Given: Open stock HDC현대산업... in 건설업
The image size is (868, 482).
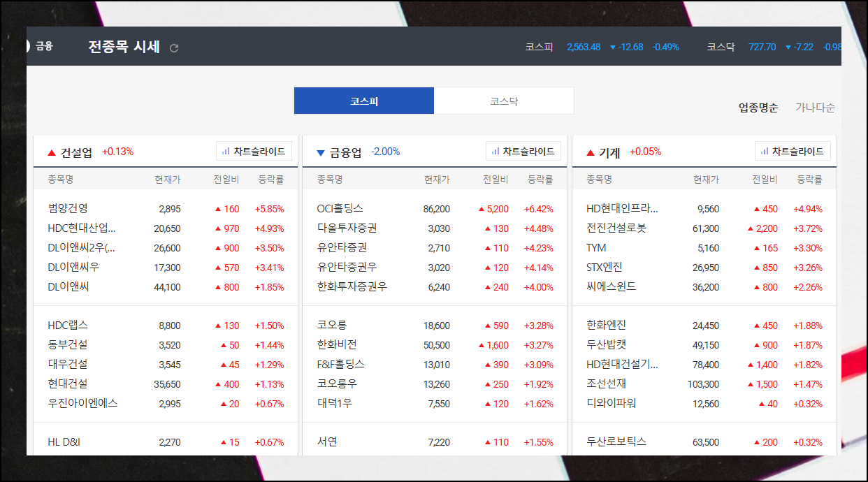Looking at the screenshot, I should point(82,228).
